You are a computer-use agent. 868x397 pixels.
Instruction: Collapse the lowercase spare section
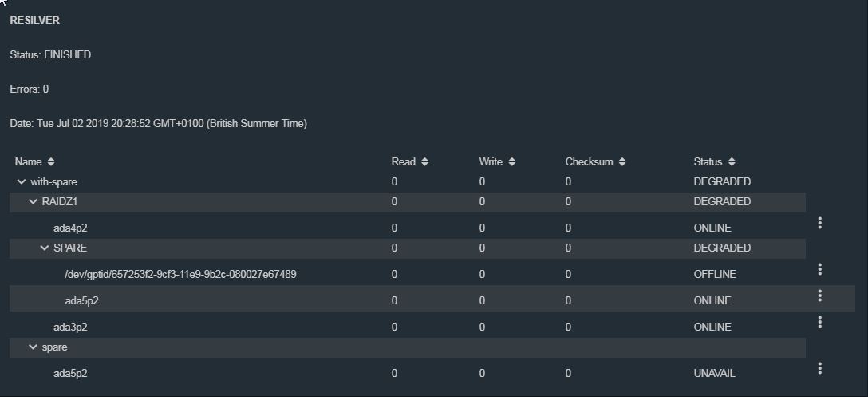(x=34, y=347)
